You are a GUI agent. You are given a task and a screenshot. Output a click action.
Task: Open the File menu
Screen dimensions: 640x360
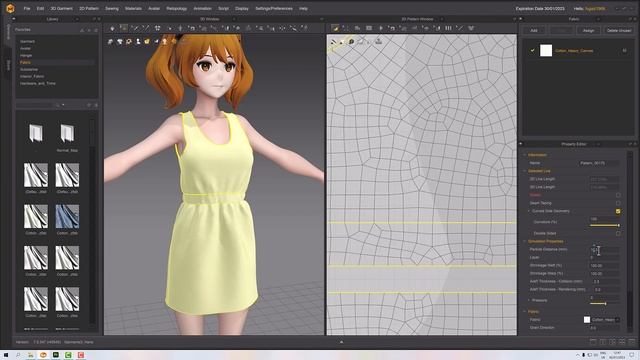(27, 9)
